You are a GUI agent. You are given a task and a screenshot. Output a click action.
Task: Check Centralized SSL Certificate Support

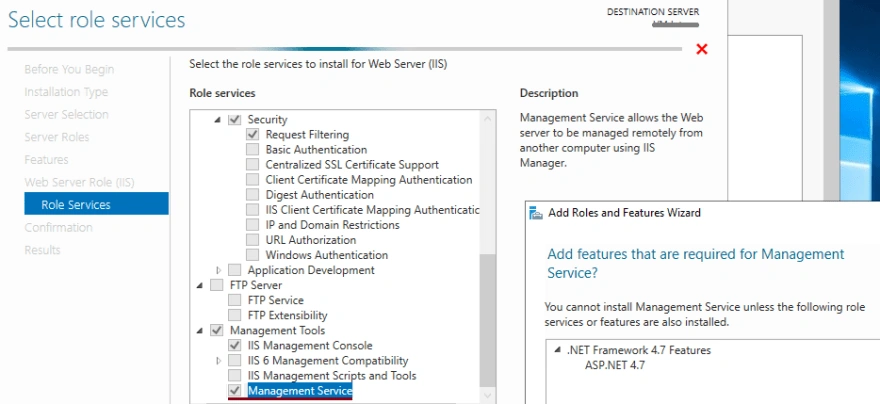pyautogui.click(x=253, y=165)
